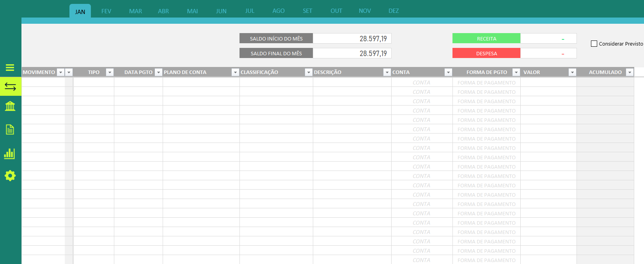This screenshot has width=644, height=264.
Task: Click the transfer arrows movement icon
Action: click(10, 86)
